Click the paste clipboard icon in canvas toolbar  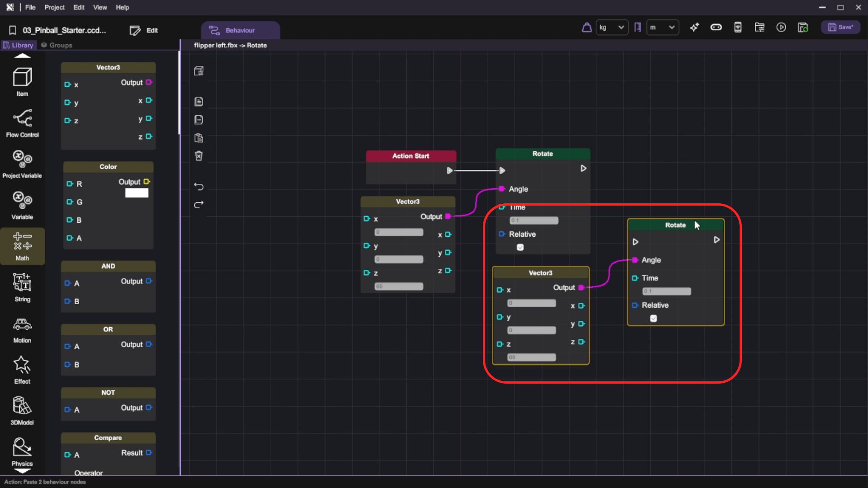pyautogui.click(x=198, y=138)
